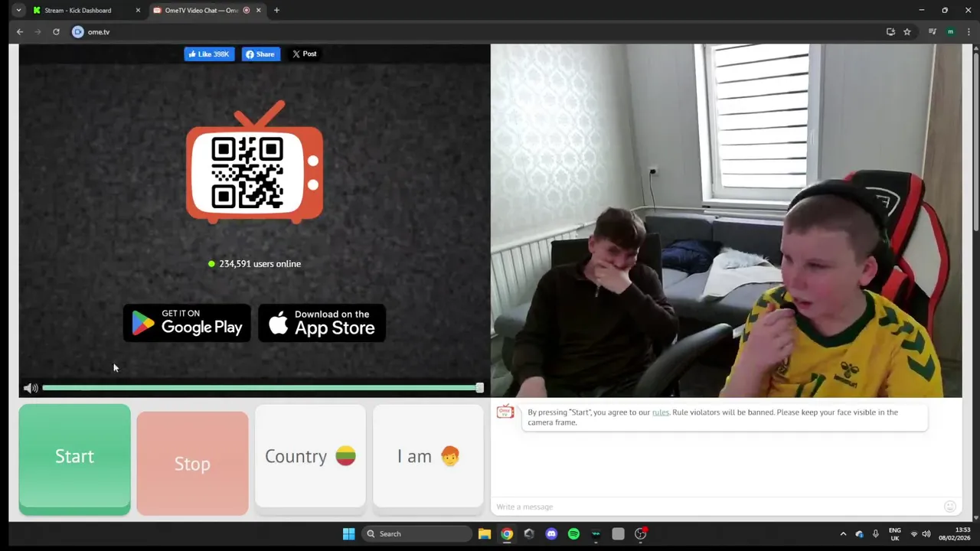980x551 pixels.
Task: Switch to OmeTV Video Chat tab
Action: pyautogui.click(x=199, y=10)
